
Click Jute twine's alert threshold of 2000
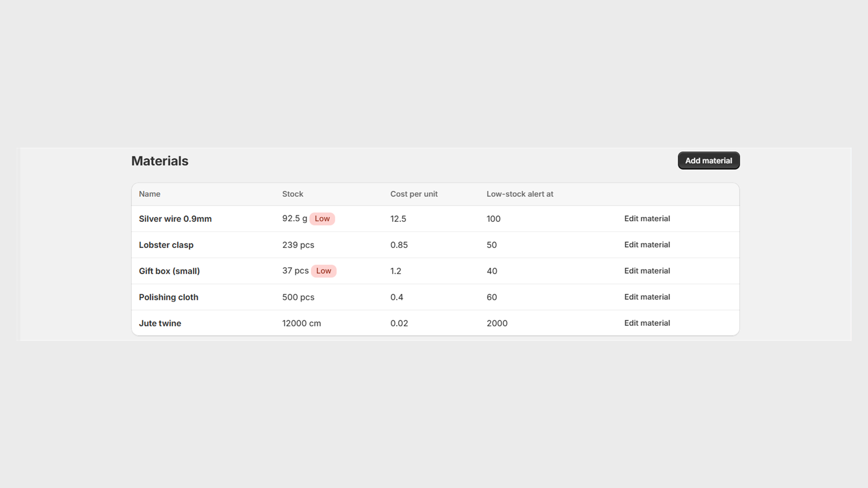tap(497, 323)
